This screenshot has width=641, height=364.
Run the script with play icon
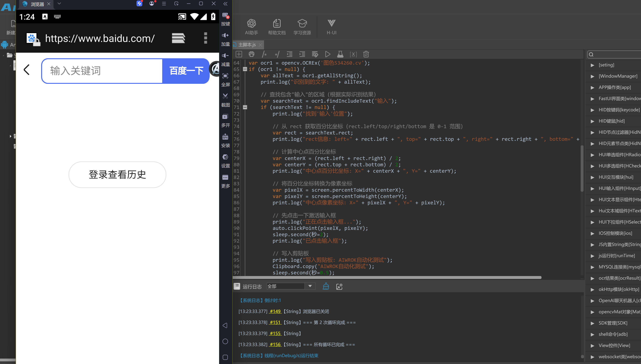(x=328, y=54)
